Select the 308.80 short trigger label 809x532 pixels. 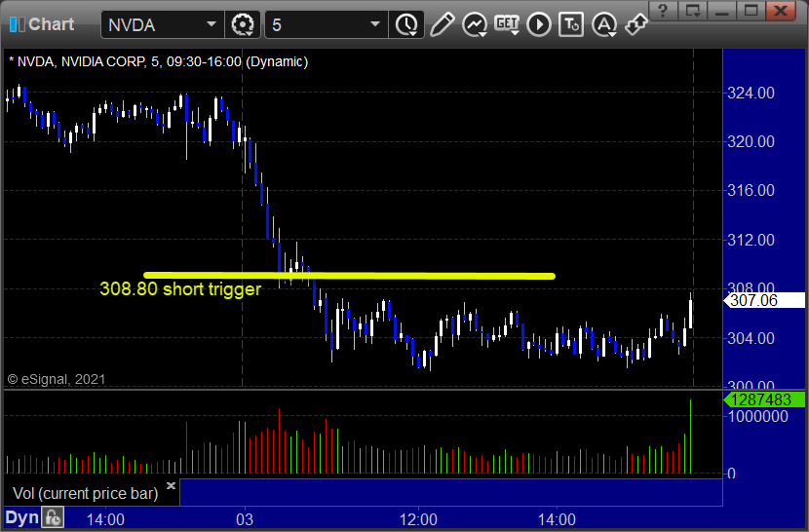(x=180, y=289)
